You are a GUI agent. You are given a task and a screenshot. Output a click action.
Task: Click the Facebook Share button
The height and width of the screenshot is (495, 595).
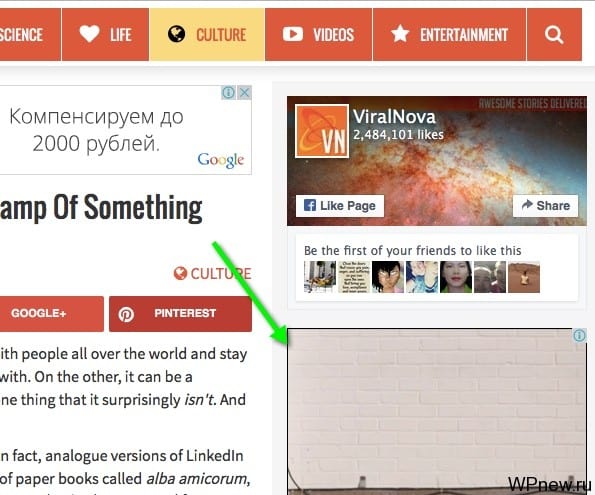point(545,206)
